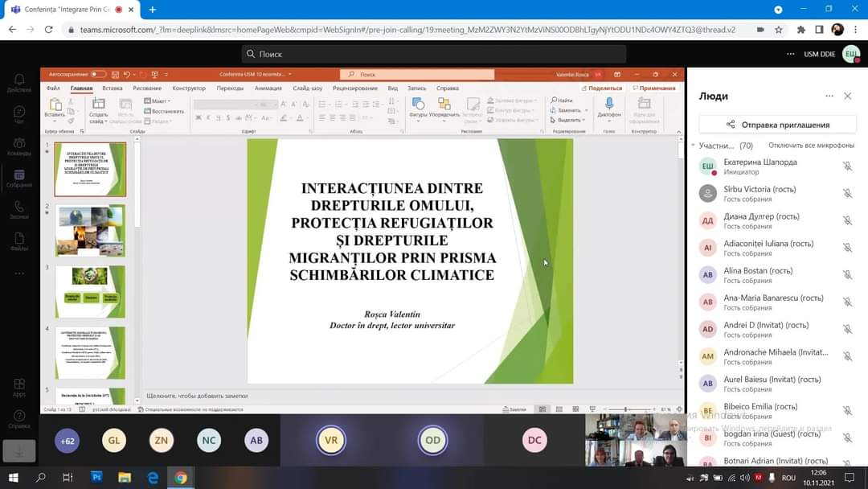Viewport: 868px width, 489px height.
Task: Open more options menu in Люди panel
Action: point(829,96)
